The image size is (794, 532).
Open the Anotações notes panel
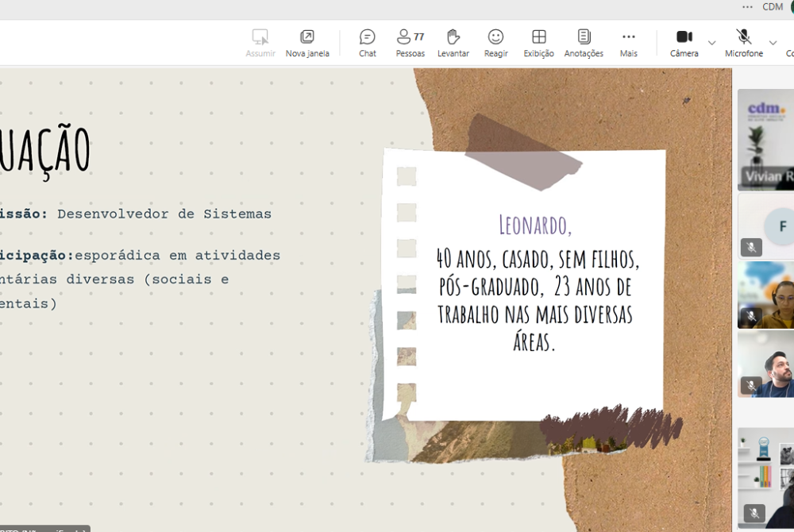584,43
